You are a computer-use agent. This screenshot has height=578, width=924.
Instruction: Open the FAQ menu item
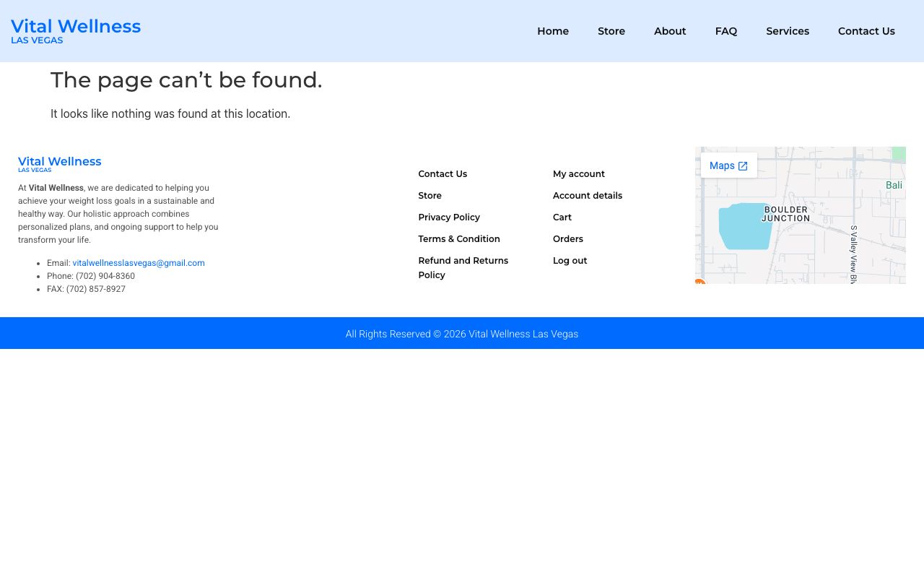click(x=726, y=31)
